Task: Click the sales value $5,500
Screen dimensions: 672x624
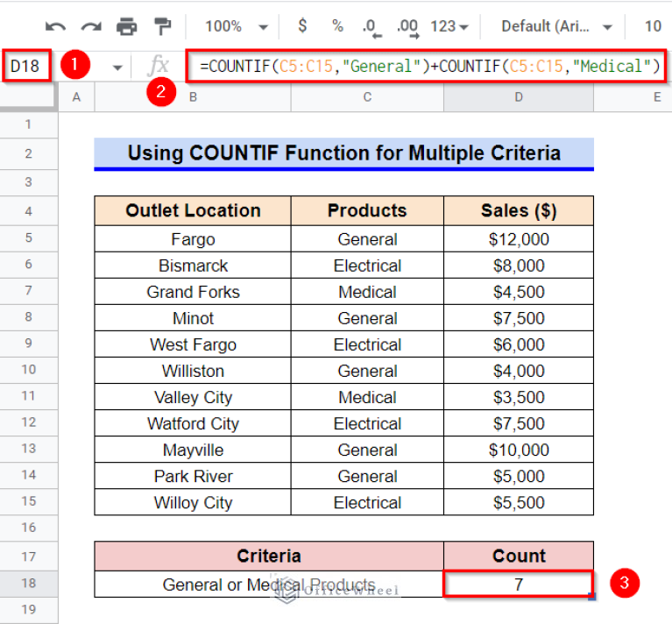Action: (x=519, y=503)
